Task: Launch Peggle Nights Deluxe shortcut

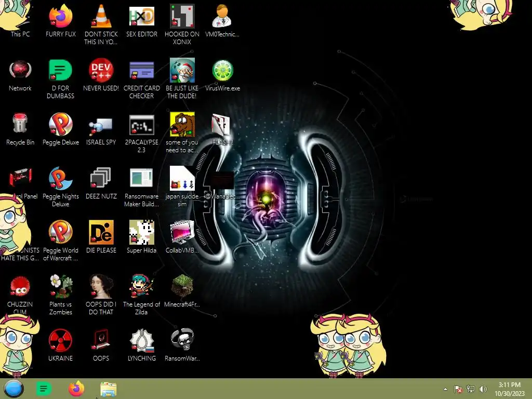Action: point(60,187)
